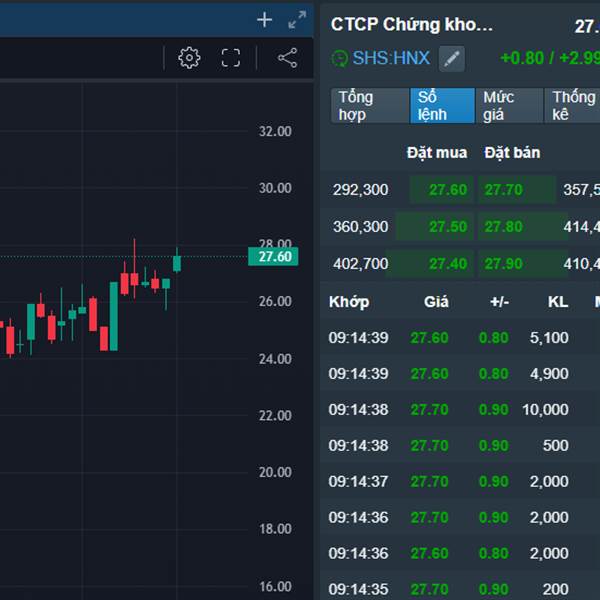
Task: Switch to Tổng hợp tab
Action: click(370, 106)
